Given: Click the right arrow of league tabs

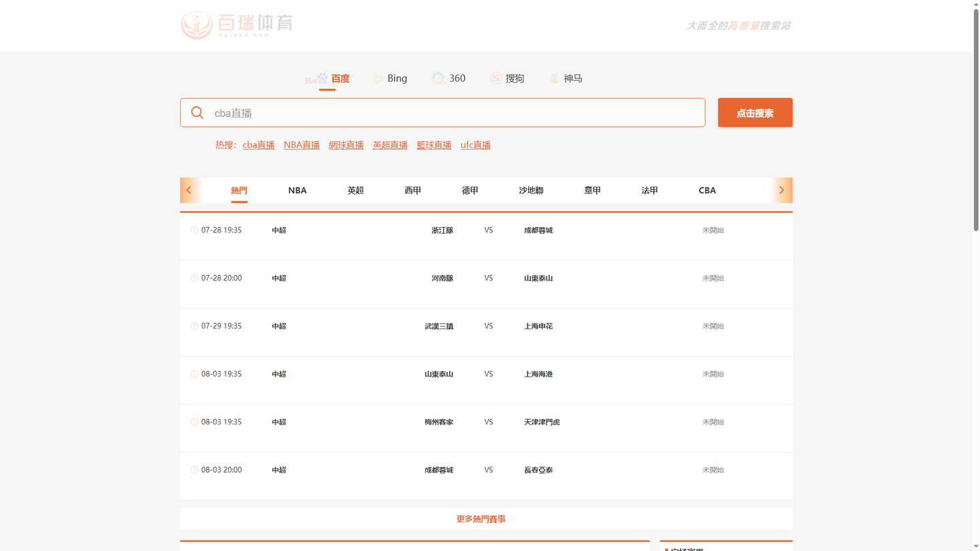Looking at the screenshot, I should tap(782, 190).
